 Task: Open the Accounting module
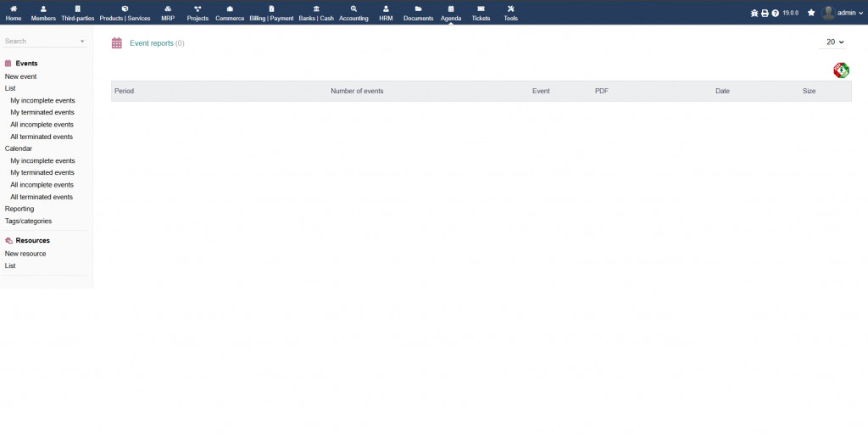pyautogui.click(x=353, y=14)
